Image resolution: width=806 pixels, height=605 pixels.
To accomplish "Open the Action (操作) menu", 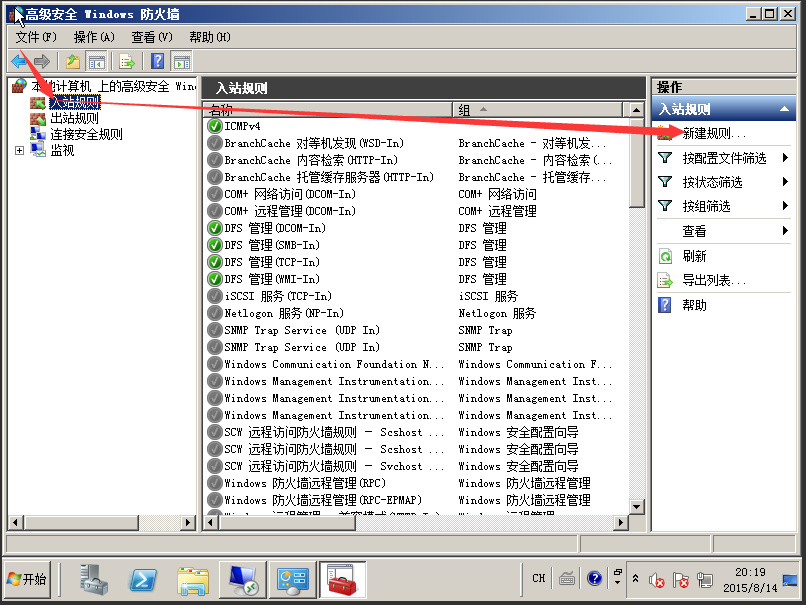I will (x=94, y=37).
